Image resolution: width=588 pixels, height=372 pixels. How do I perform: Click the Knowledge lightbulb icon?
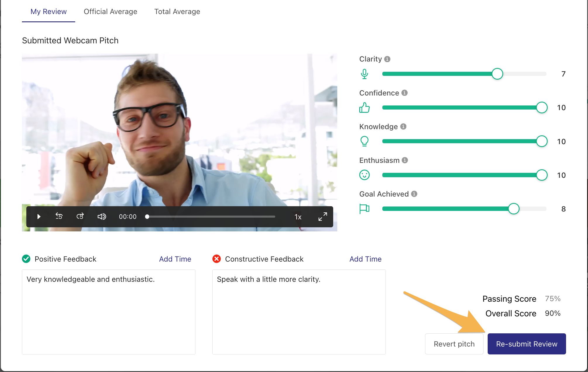click(365, 141)
